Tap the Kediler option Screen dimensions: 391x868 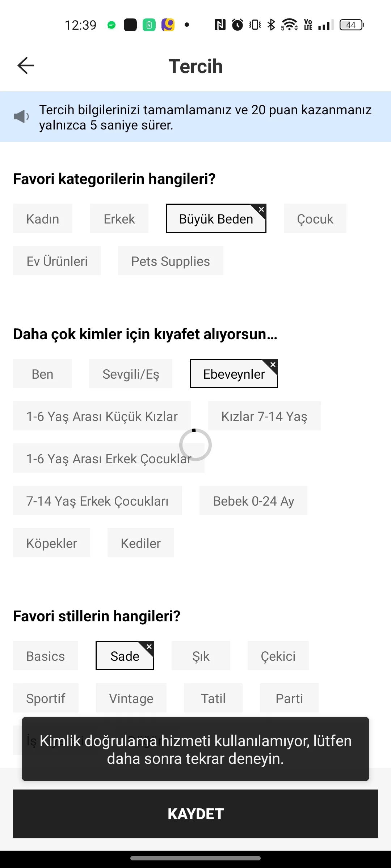[140, 543]
